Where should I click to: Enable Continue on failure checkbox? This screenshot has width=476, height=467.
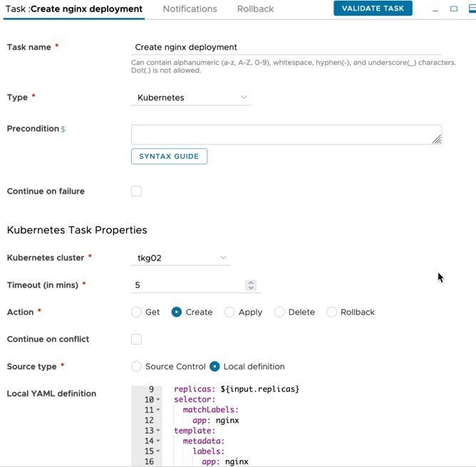coord(136,191)
